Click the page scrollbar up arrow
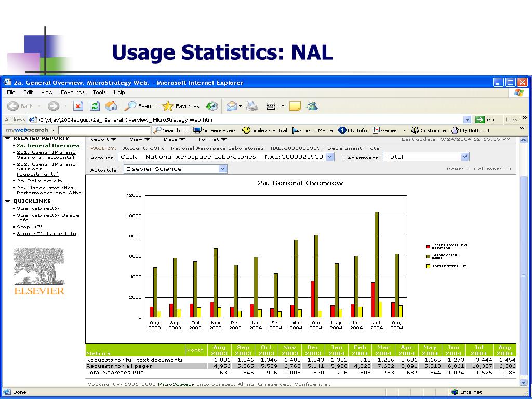Viewport: 532px width, 399px height. click(523, 140)
